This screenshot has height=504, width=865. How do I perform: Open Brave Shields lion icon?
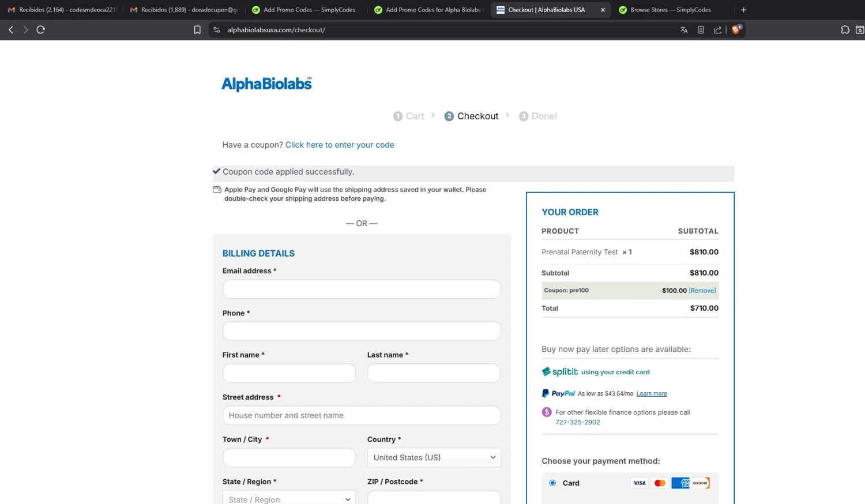pos(736,29)
